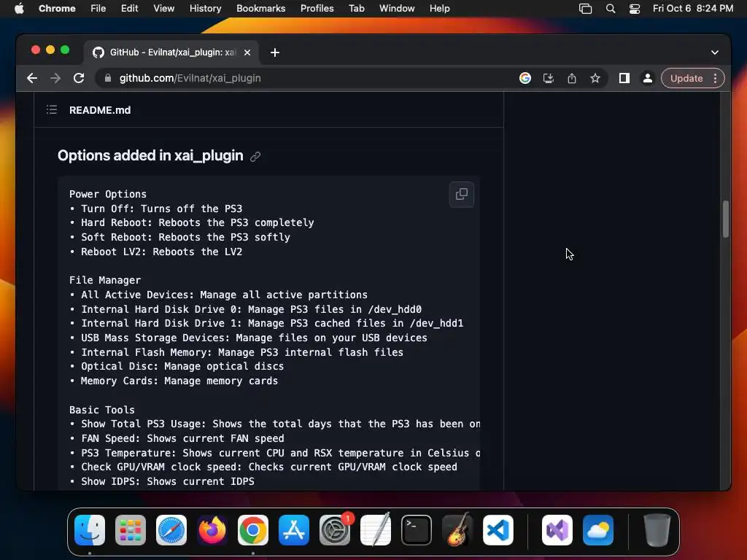The height and width of the screenshot is (560, 747).
Task: Open Launchpad from the Dock
Action: coord(131,530)
